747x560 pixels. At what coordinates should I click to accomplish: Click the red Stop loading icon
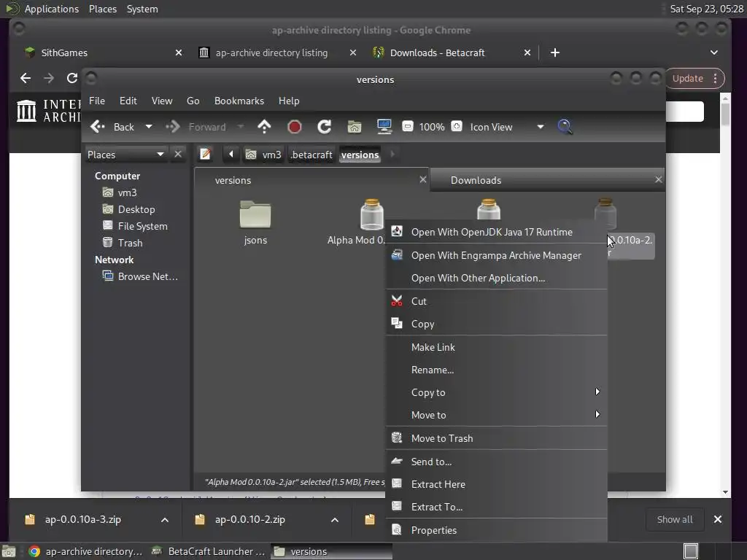coord(295,127)
